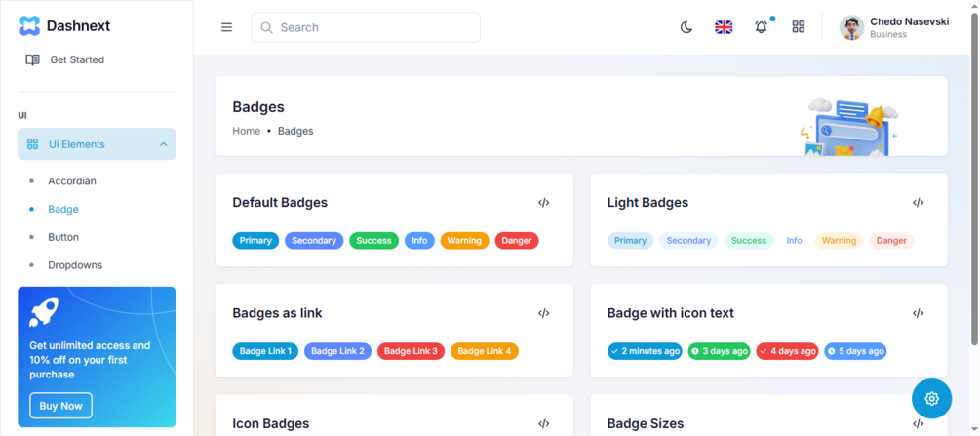Image resolution: width=980 pixels, height=436 pixels.
Task: Click the hamburger menu icon
Action: 226,27
